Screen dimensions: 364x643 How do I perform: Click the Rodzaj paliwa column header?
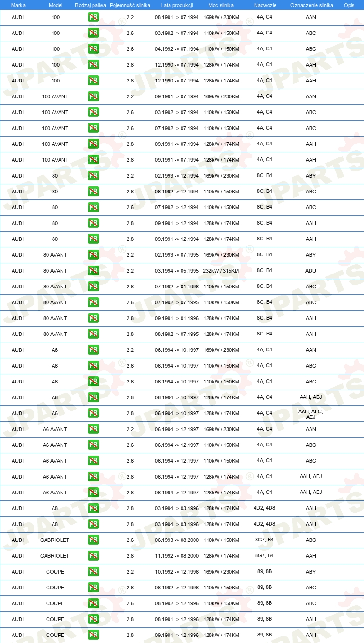pyautogui.click(x=90, y=5)
